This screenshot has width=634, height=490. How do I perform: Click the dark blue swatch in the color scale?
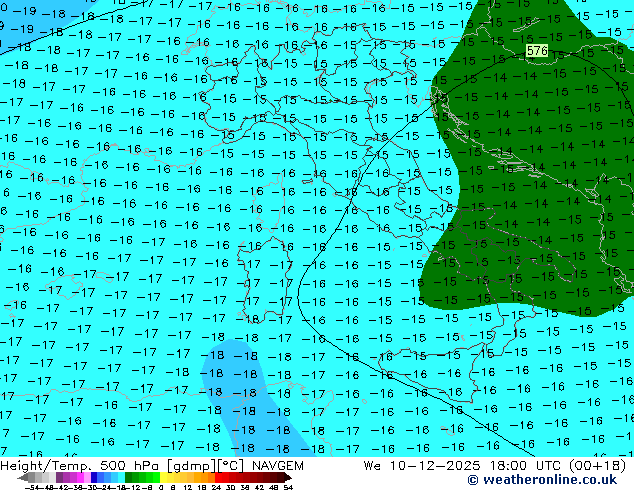point(94,477)
